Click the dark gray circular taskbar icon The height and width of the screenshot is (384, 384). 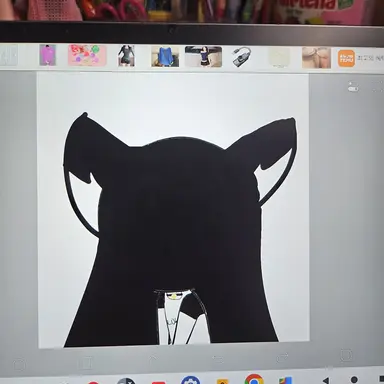[x=126, y=381]
